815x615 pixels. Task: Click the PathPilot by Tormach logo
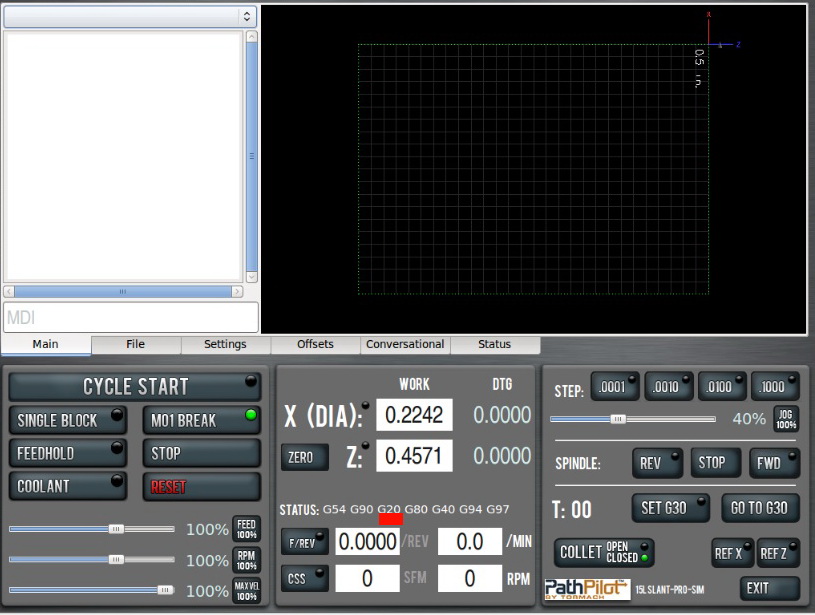click(x=587, y=589)
